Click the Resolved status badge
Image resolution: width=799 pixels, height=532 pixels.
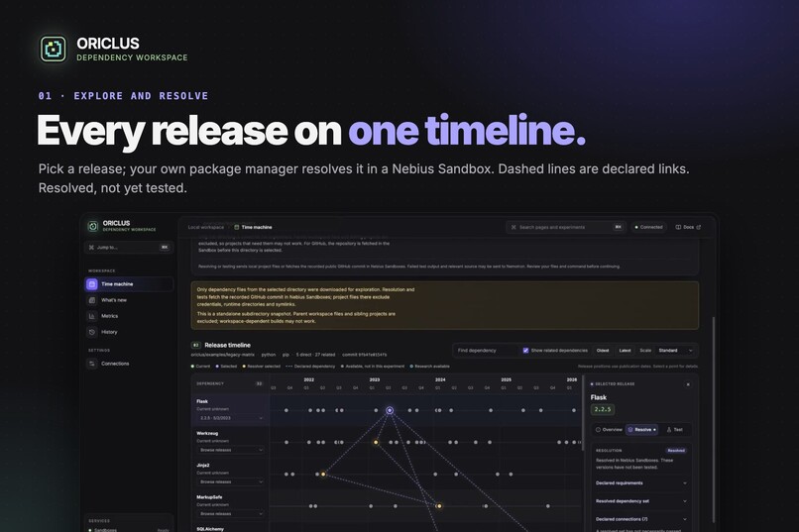point(676,451)
